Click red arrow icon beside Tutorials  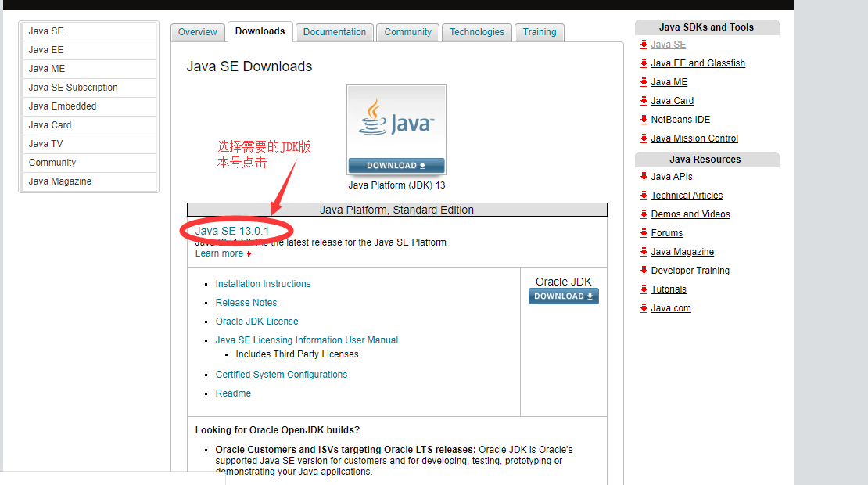[x=644, y=289]
